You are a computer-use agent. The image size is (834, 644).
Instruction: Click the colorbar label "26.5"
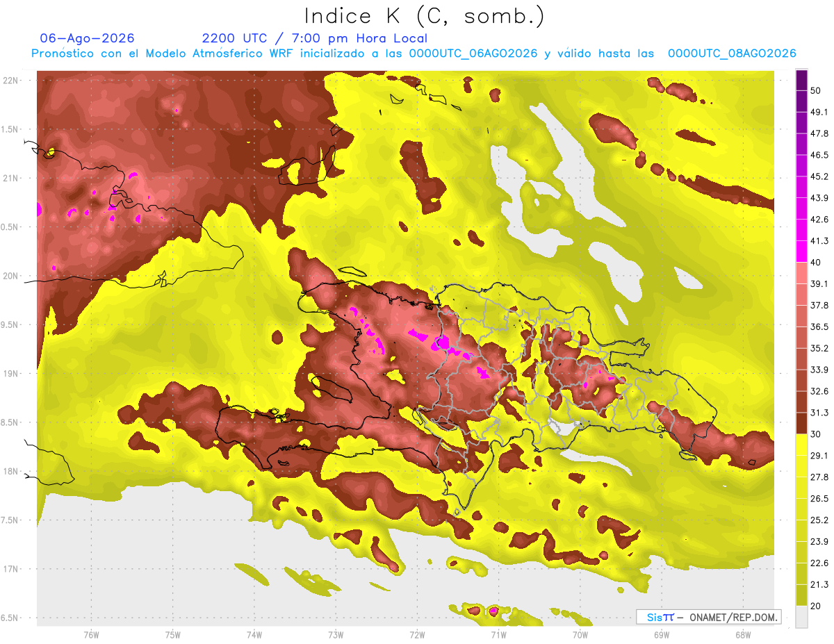pyautogui.click(x=819, y=499)
